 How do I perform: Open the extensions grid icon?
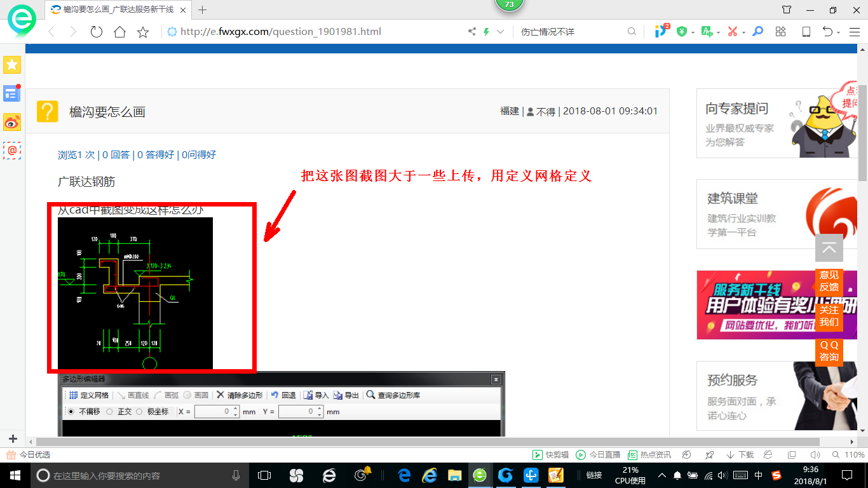pos(781,31)
